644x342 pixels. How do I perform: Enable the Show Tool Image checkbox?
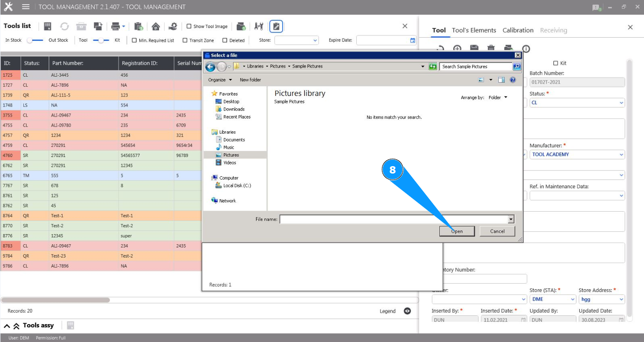coord(189,27)
